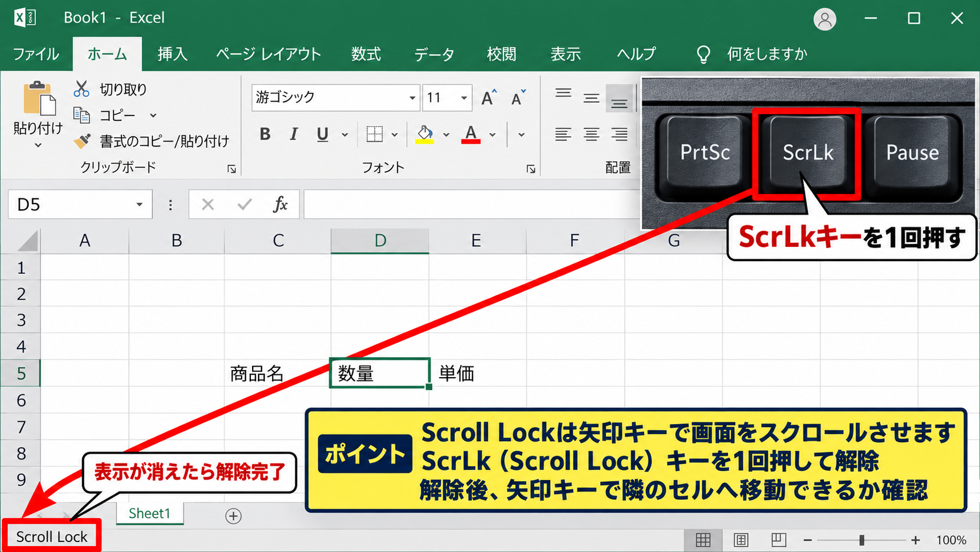
Task: Switch to Page Layout view in status bar
Action: [741, 540]
